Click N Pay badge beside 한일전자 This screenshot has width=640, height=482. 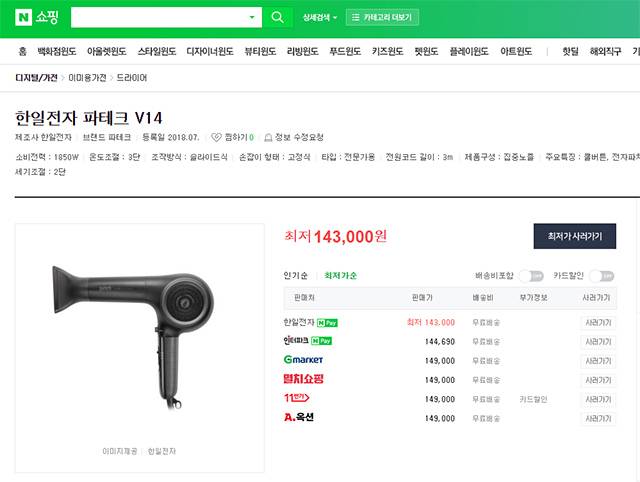(327, 323)
